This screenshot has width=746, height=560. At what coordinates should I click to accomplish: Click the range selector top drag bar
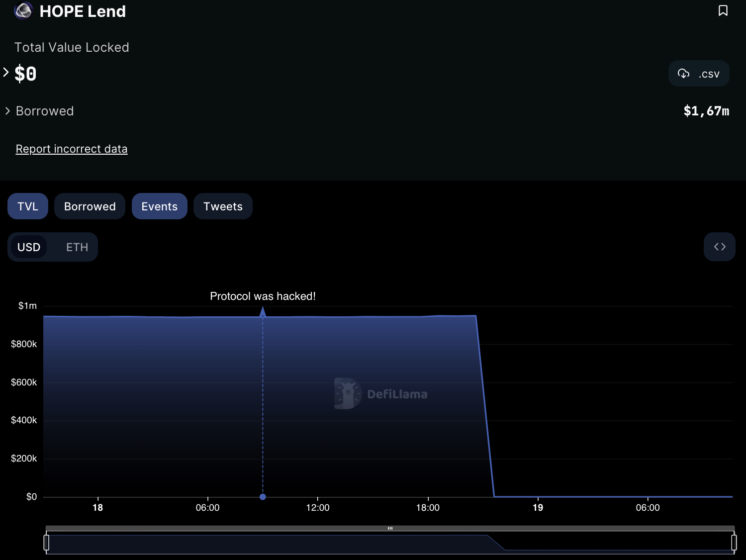pos(390,528)
